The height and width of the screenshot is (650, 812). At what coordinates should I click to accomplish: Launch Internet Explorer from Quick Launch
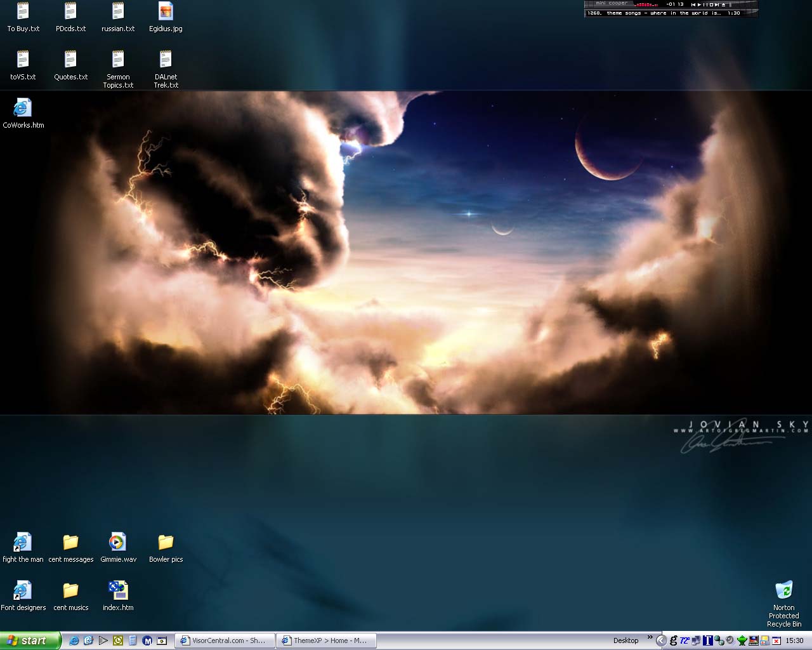click(x=74, y=640)
